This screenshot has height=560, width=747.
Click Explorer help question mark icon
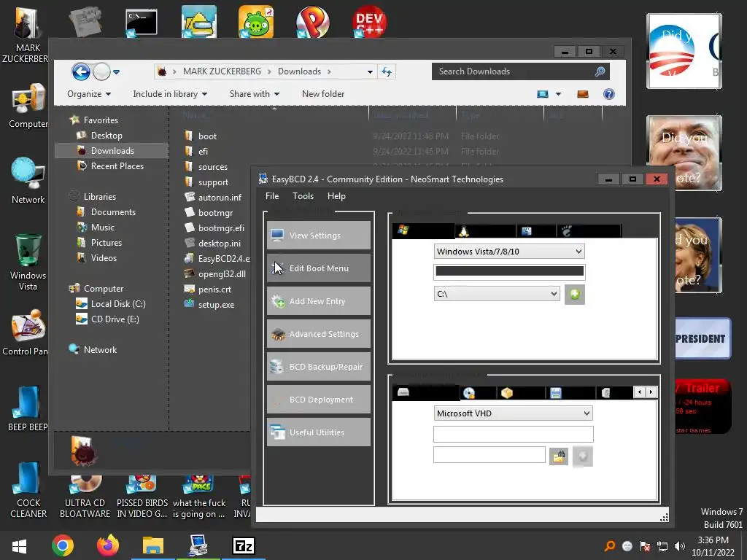(609, 94)
